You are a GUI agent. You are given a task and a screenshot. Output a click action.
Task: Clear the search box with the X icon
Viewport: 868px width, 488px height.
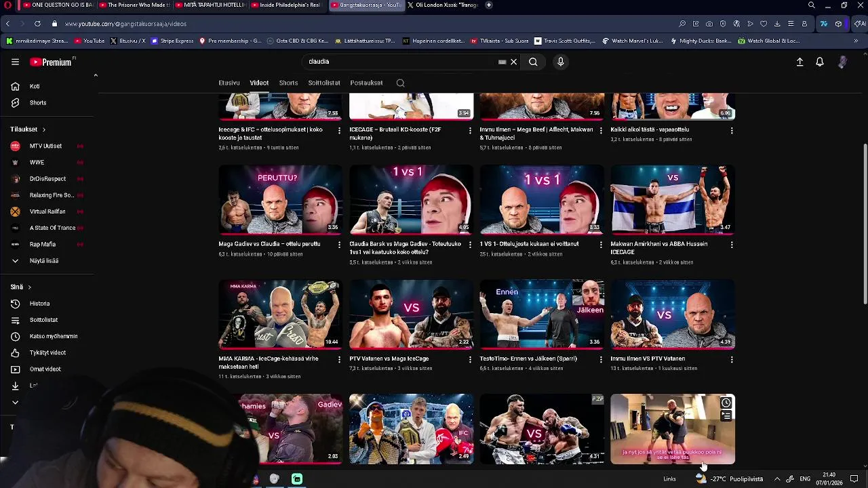513,62
